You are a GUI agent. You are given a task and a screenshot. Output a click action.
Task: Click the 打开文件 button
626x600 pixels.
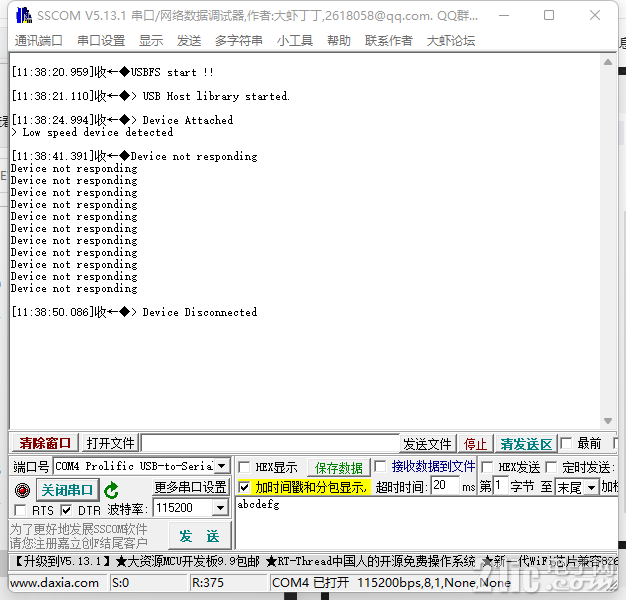[x=110, y=443]
